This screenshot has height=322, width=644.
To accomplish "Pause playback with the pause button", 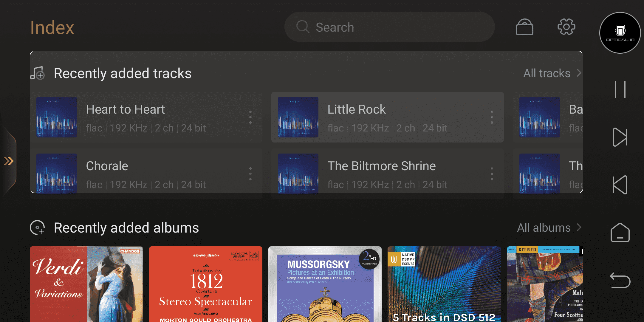I will (620, 89).
